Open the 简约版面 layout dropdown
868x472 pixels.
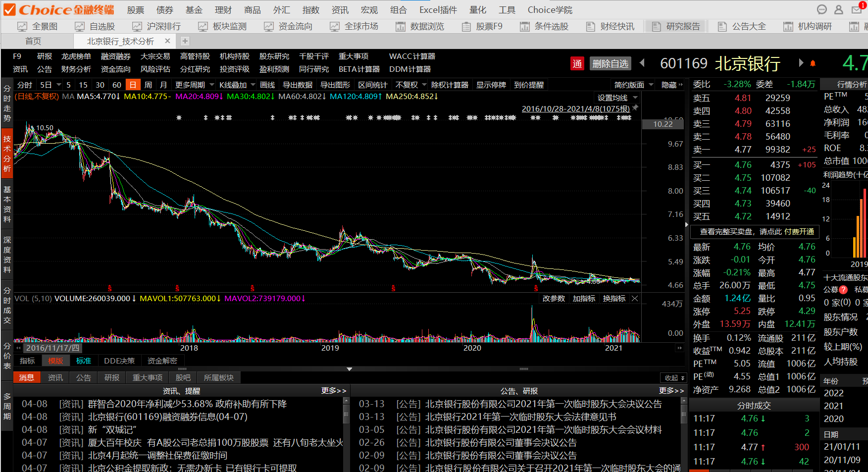click(x=651, y=85)
